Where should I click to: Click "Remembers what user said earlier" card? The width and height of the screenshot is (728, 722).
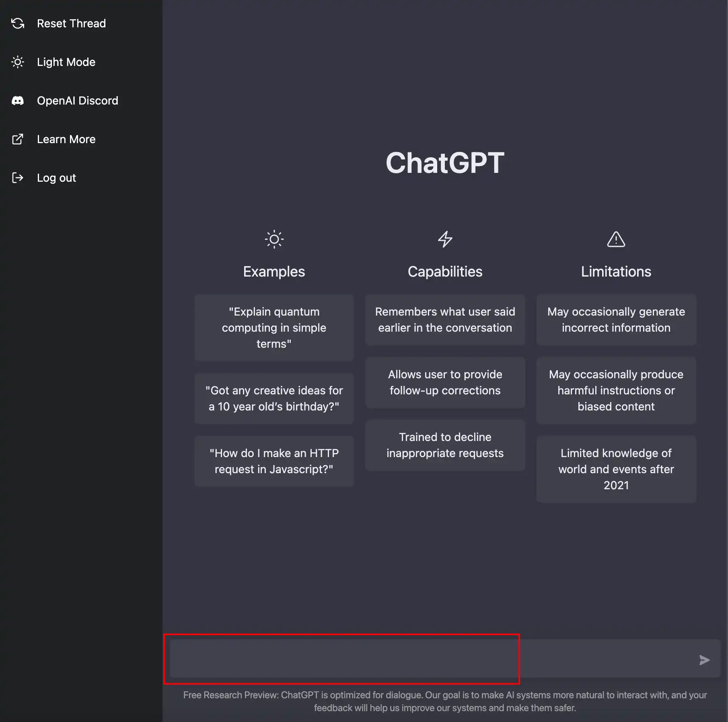[445, 320]
